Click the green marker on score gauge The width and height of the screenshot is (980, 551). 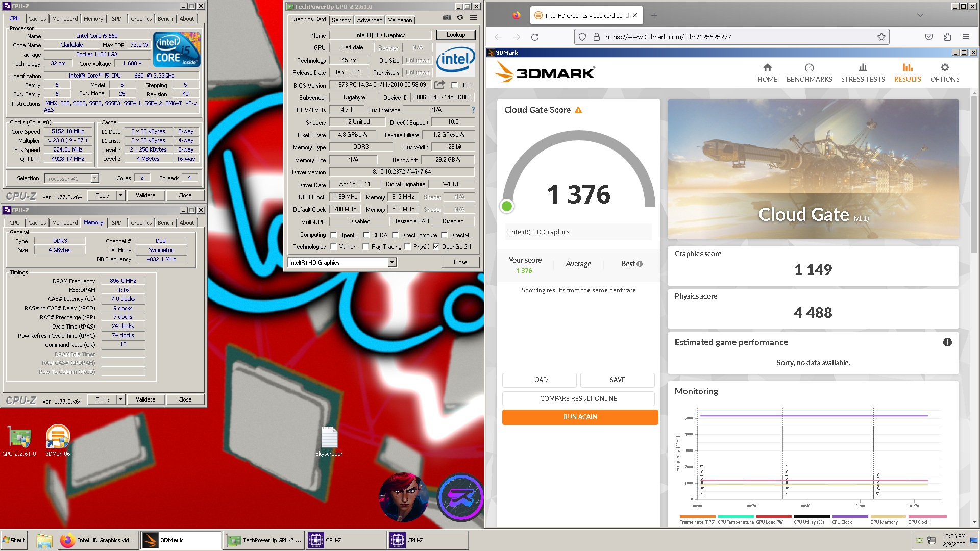point(507,206)
